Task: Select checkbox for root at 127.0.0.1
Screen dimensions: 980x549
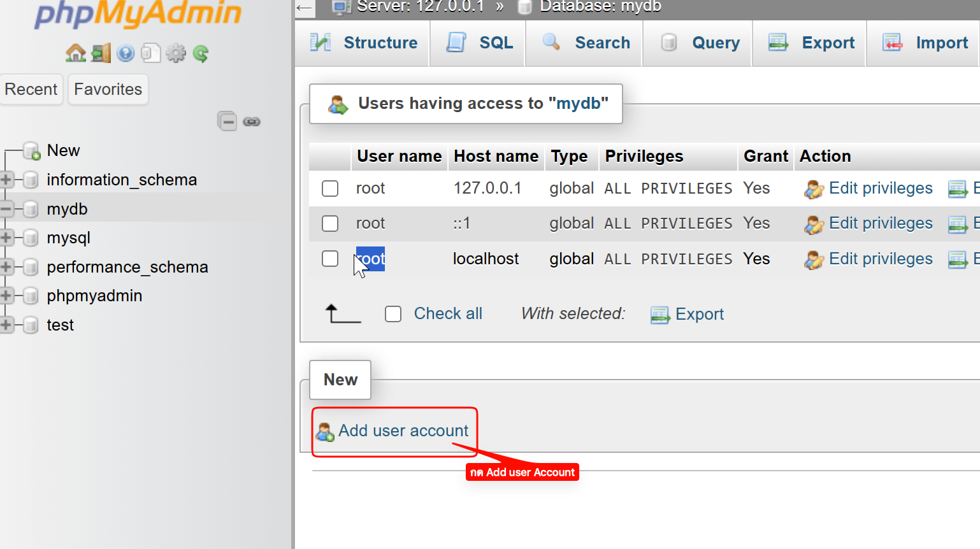Action: pyautogui.click(x=330, y=189)
